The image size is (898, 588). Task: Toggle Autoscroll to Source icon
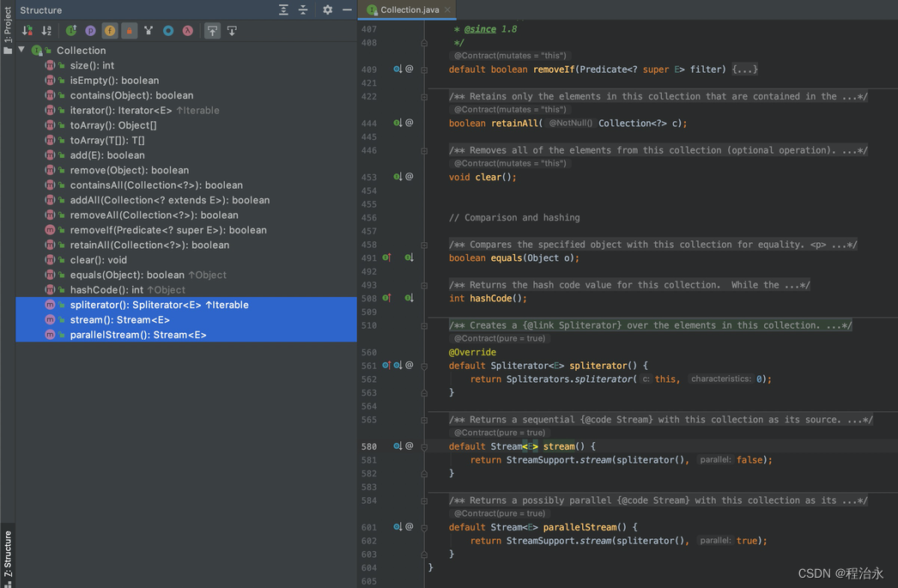click(212, 31)
